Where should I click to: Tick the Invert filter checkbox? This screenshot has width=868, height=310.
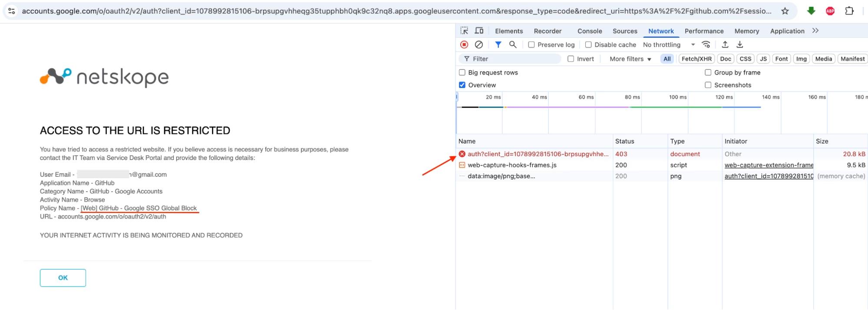click(571, 59)
